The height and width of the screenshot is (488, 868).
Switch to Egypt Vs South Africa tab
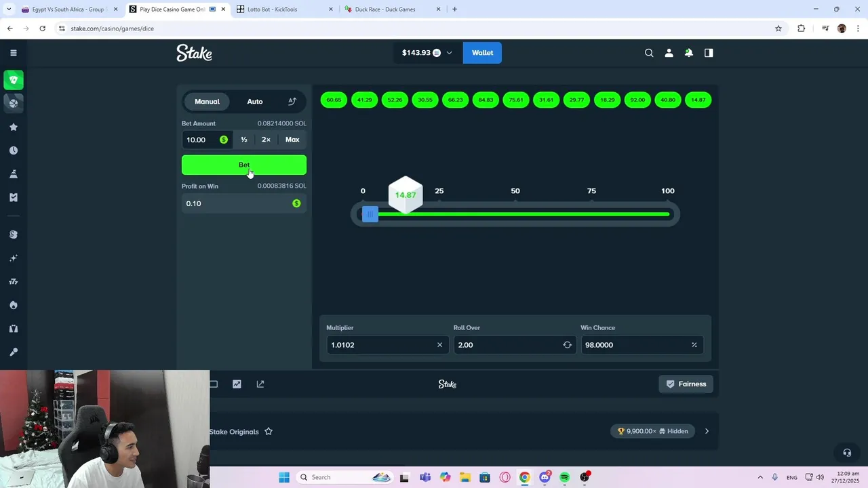69,9
